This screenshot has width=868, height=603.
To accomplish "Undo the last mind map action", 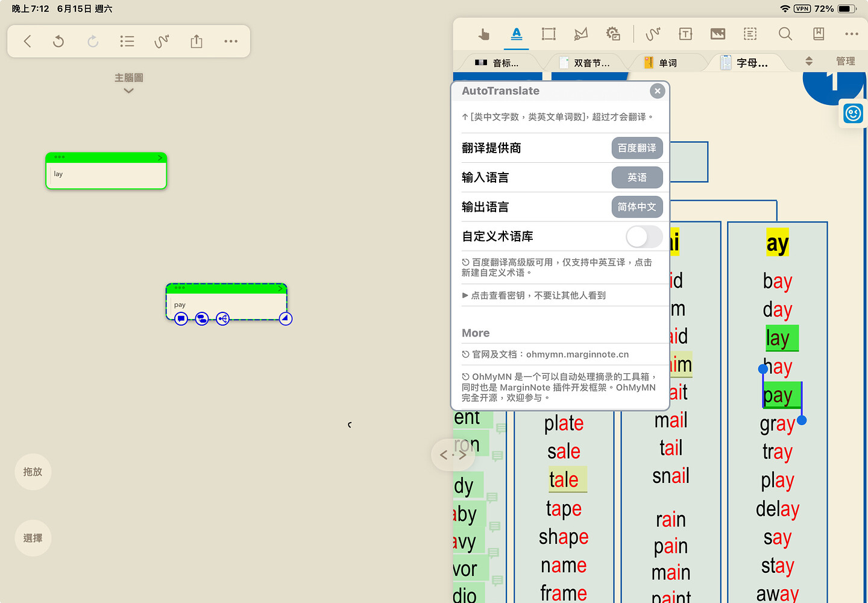I will click(x=58, y=41).
